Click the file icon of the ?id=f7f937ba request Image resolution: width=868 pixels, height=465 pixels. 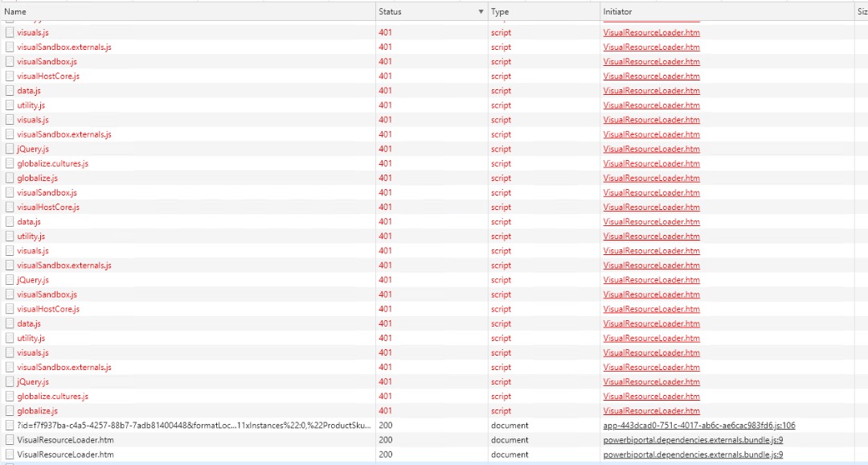click(x=10, y=426)
